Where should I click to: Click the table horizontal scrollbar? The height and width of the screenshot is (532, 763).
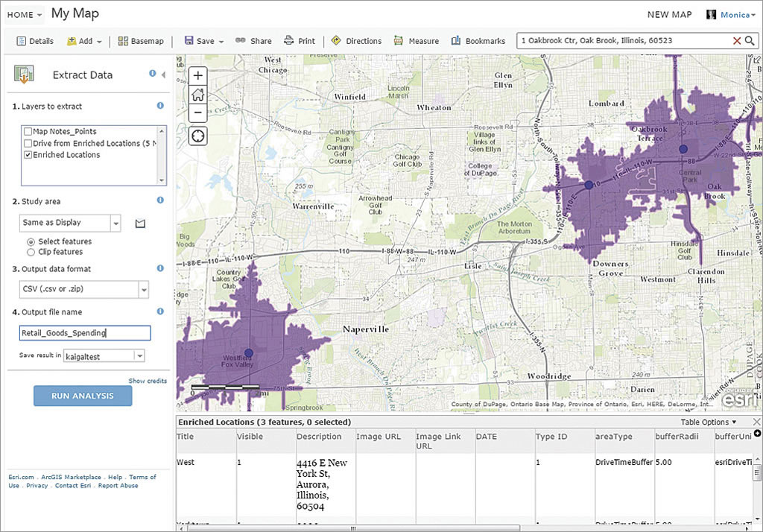[x=354, y=528]
